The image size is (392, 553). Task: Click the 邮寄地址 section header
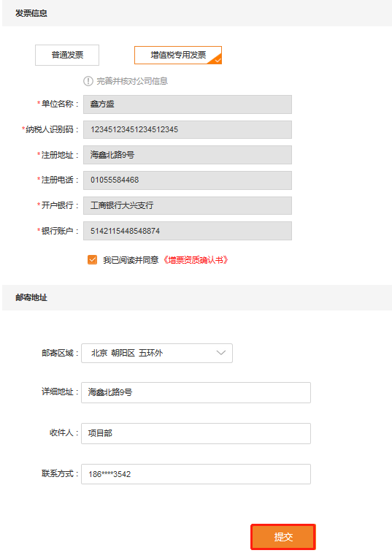tap(31, 297)
